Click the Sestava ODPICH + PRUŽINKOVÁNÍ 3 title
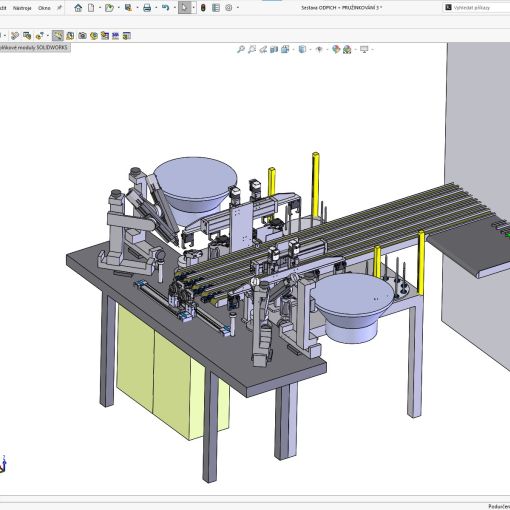Screen dimensions: 510x510 click(x=342, y=8)
